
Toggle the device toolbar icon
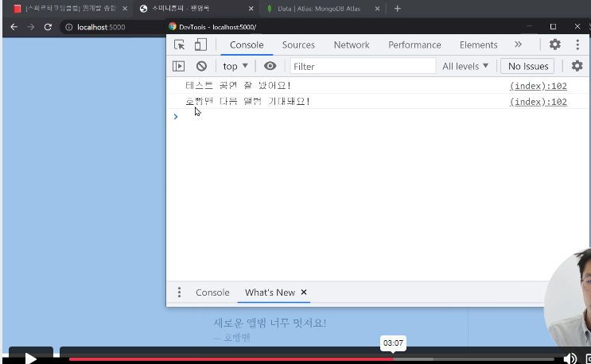point(200,45)
